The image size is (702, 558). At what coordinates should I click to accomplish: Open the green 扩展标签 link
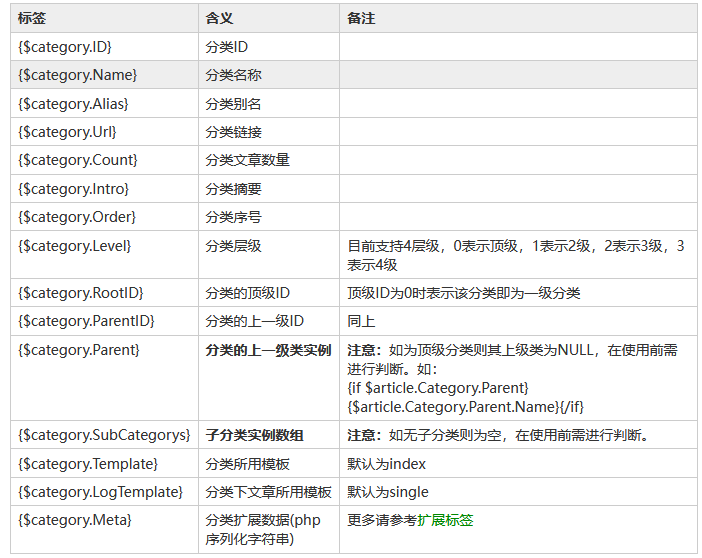(x=445, y=520)
